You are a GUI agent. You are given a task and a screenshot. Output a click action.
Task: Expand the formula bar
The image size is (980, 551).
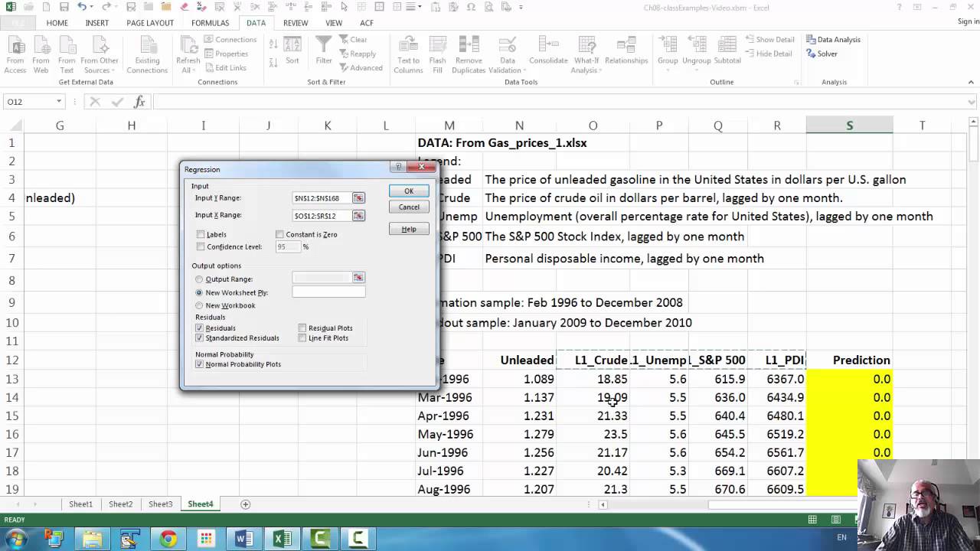coord(973,102)
